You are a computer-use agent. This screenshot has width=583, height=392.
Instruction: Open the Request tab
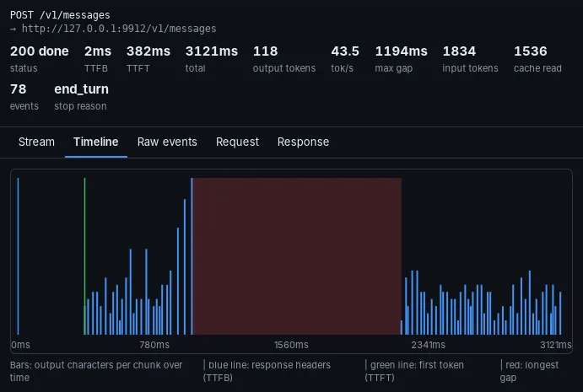coord(237,142)
